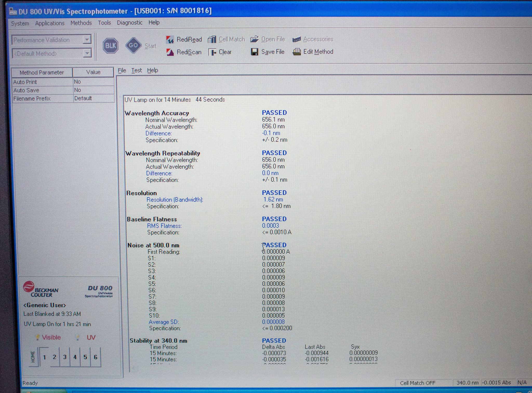Select cell position 6
The width and height of the screenshot is (532, 393).
pos(95,357)
